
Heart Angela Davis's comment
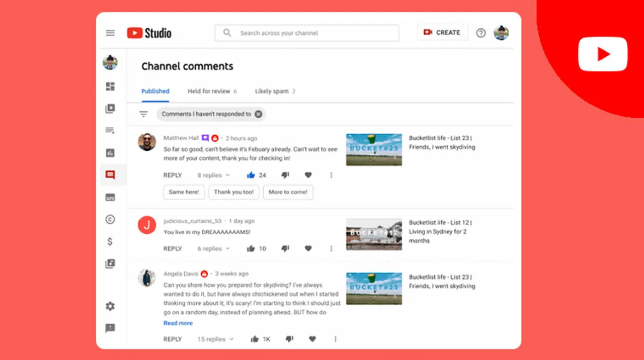(312, 339)
